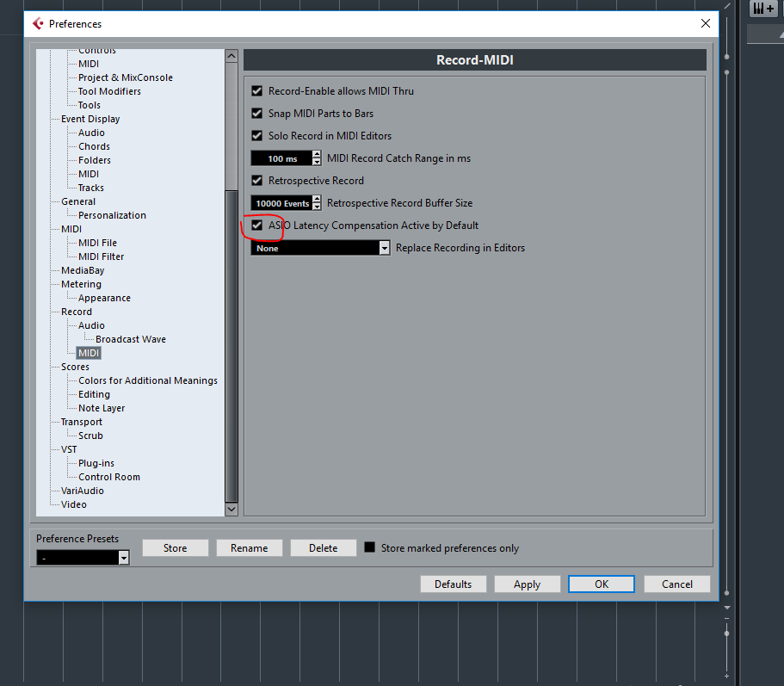Select Tool Modifiers in tree
This screenshot has height=686, width=784.
click(x=109, y=91)
